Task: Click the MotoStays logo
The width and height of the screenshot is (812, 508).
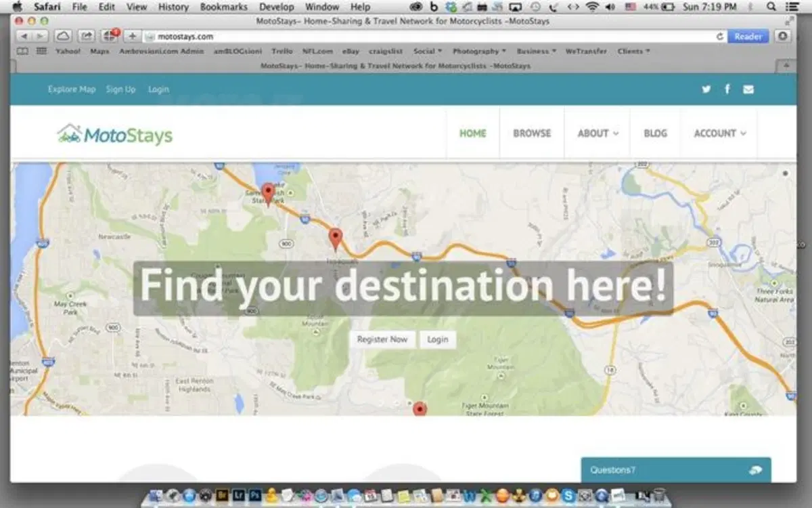Action: (115, 134)
